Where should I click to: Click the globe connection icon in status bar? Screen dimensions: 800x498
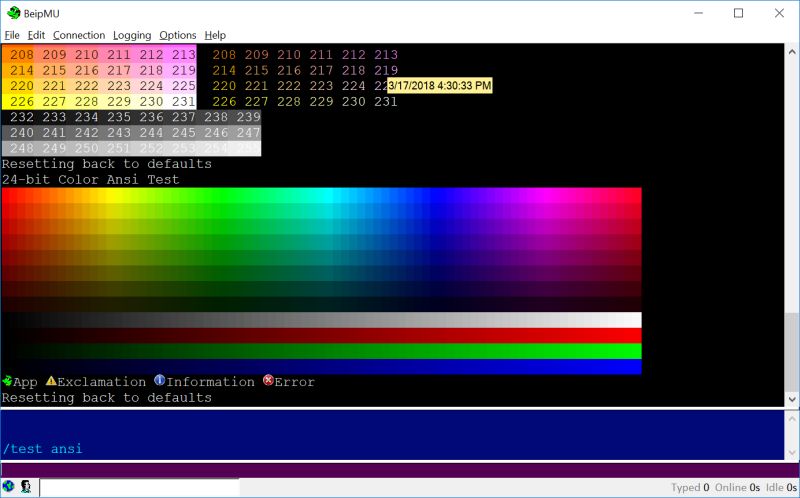(8, 486)
